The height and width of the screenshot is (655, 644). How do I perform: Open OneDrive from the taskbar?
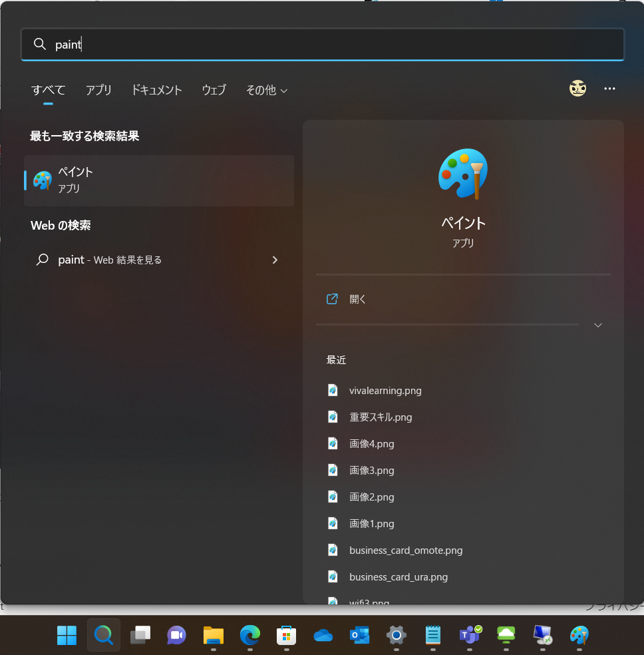323,636
